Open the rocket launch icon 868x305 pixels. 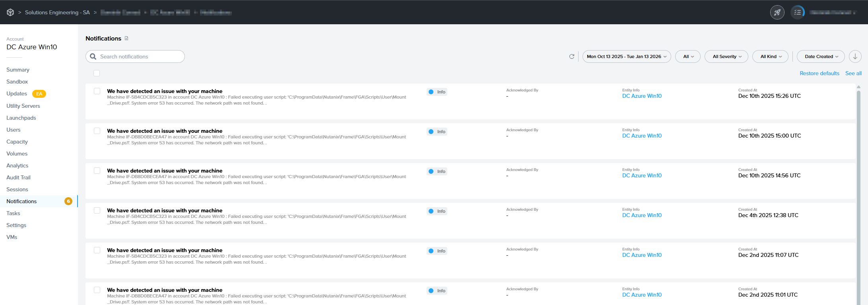[777, 12]
